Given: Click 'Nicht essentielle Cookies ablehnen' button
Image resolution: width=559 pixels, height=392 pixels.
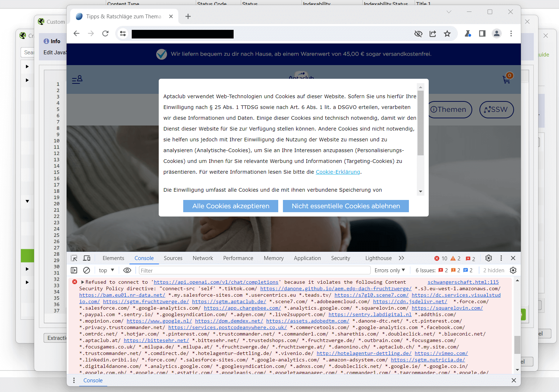Looking at the screenshot, I should pos(346,206).
